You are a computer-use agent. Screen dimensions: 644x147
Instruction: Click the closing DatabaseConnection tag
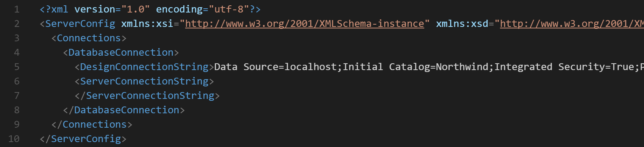[x=124, y=110]
